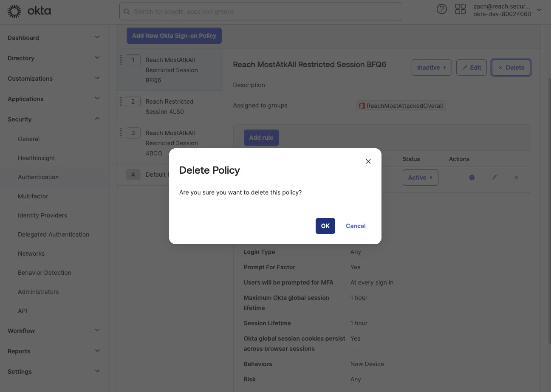This screenshot has height=392, width=551.
Task: Cancel the Delete Policy dialog
Action: tap(356, 226)
